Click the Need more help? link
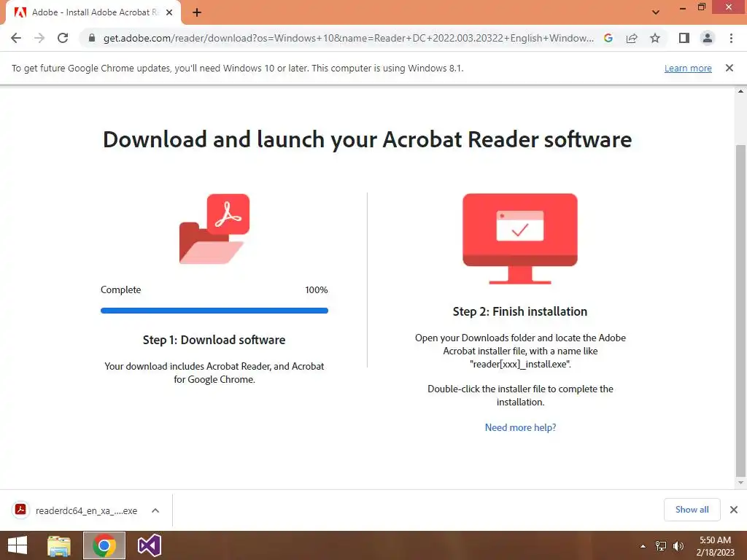Viewport: 747px width, 560px height. point(520,427)
